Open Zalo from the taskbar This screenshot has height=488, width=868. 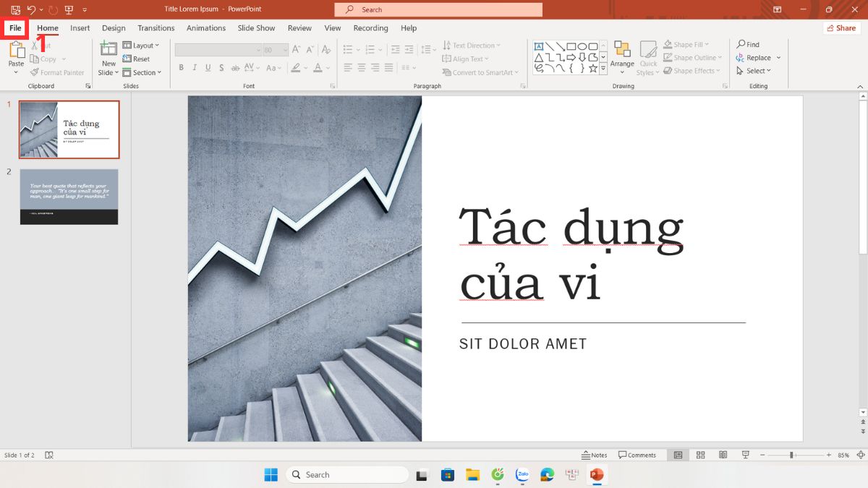(x=522, y=475)
